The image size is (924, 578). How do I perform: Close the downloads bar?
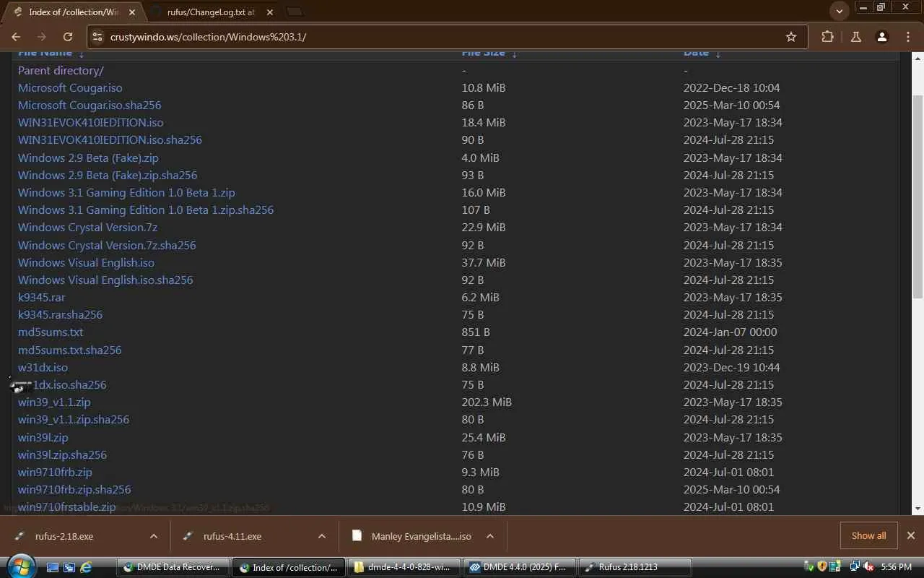[911, 535]
